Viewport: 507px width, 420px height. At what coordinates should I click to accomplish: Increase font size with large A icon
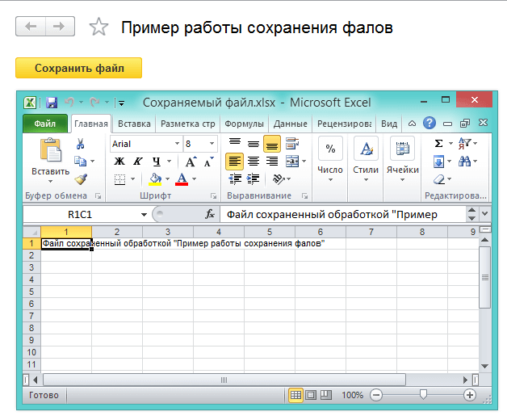191,162
